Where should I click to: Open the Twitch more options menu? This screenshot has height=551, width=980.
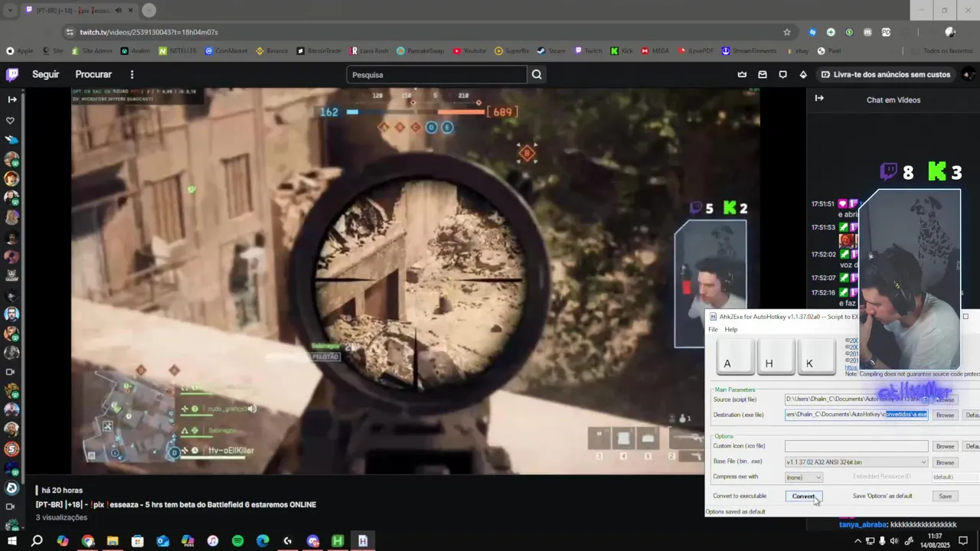click(x=132, y=74)
